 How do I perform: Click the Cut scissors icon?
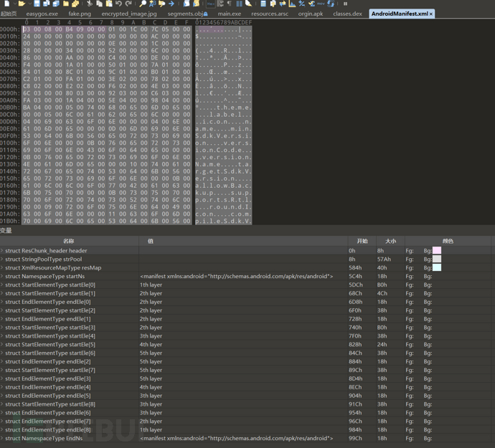point(90,4)
